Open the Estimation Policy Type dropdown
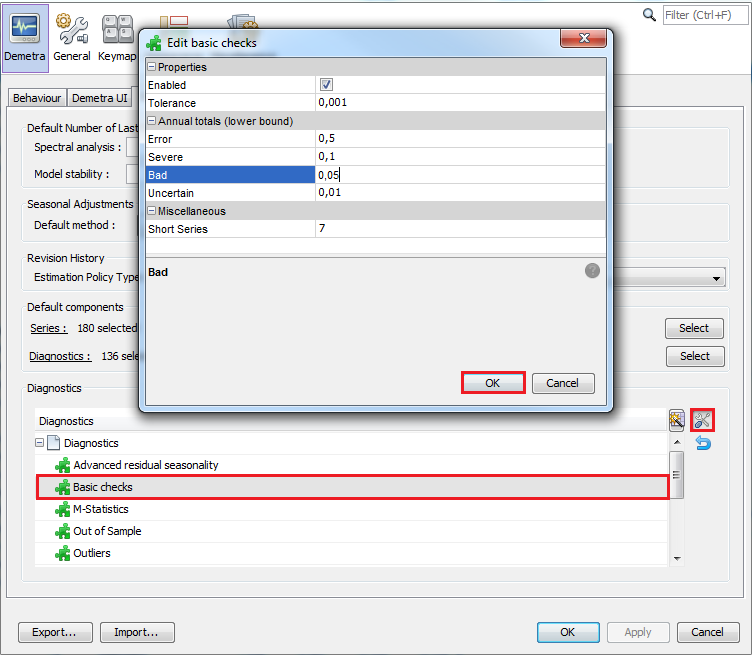 click(717, 278)
